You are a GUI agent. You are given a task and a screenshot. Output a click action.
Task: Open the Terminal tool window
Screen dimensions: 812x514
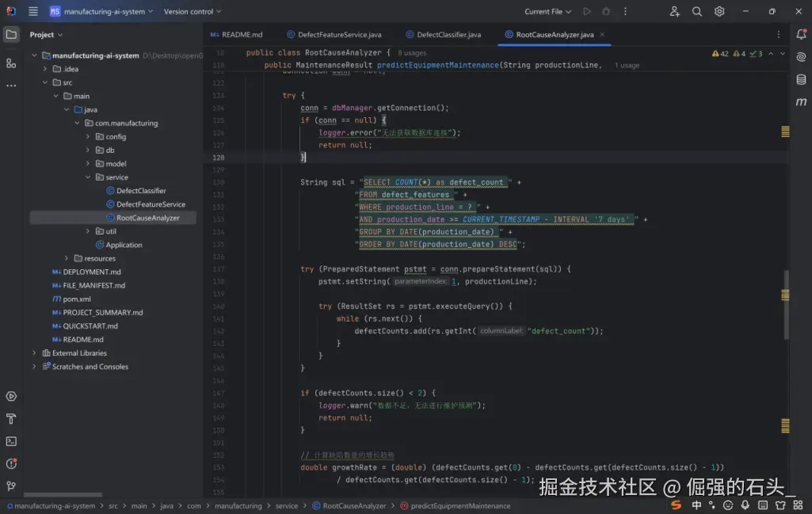[x=11, y=441]
